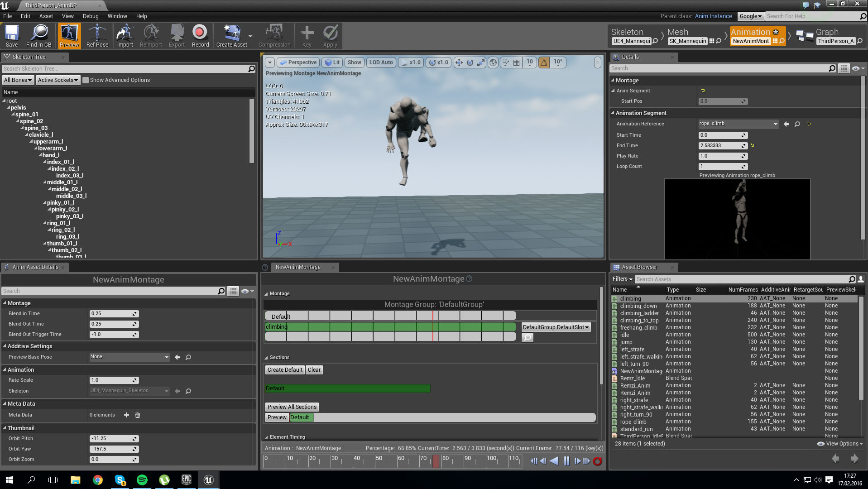Enable Show Advanced Options checkbox
The image size is (868, 489).
tap(86, 80)
